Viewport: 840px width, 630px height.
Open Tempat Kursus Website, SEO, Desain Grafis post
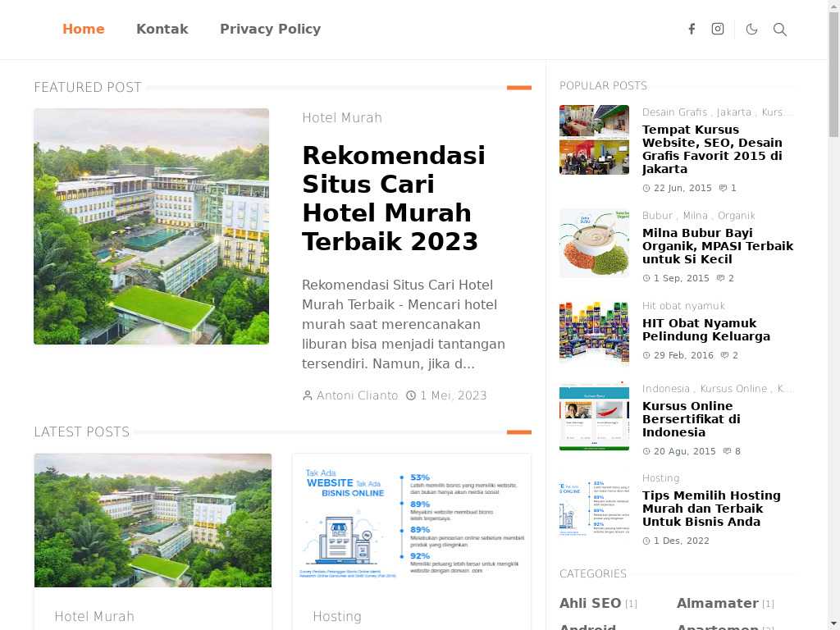pos(712,149)
